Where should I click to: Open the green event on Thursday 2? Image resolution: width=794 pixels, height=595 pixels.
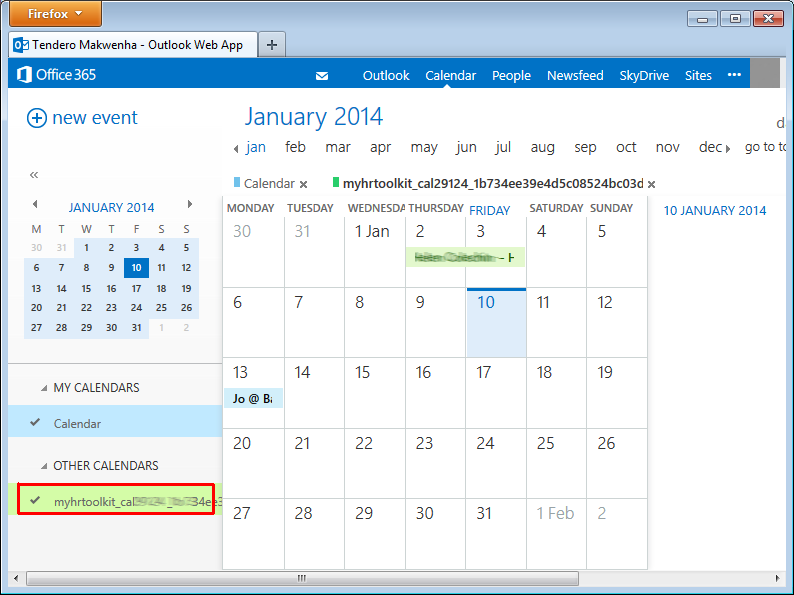(x=465, y=257)
